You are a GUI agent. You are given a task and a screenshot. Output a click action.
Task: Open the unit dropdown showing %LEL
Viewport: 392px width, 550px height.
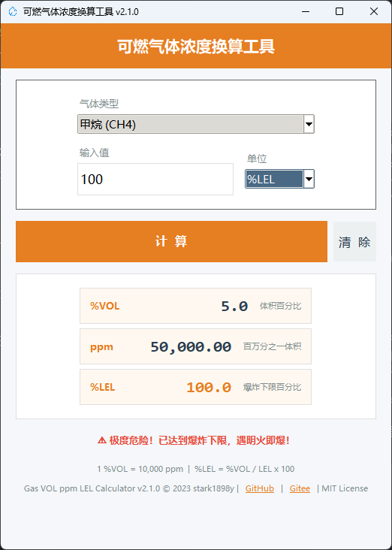(279, 180)
